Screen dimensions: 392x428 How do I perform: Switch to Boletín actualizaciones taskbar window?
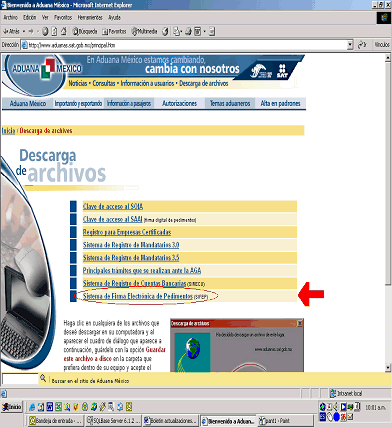[171, 421]
